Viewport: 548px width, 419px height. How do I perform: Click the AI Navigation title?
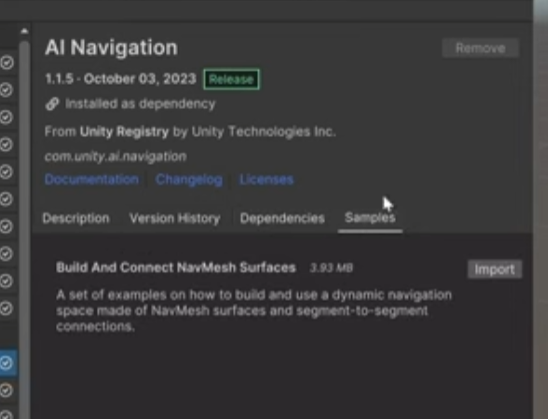click(x=111, y=48)
